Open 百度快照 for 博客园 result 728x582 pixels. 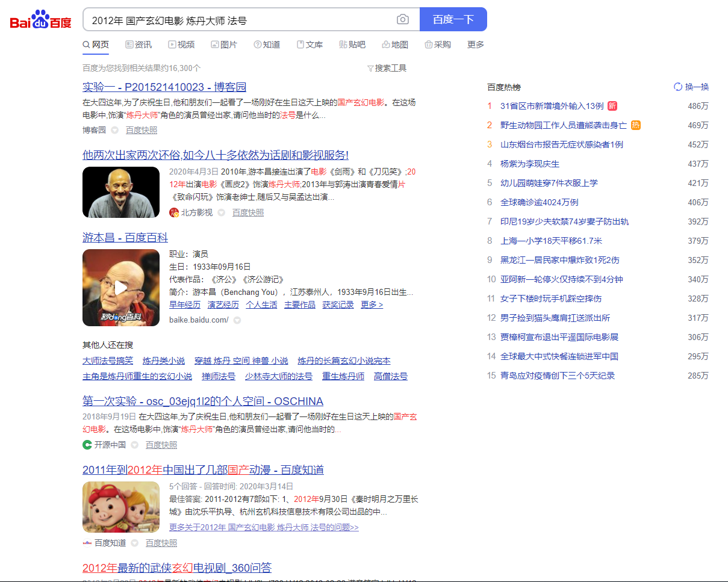tap(142, 130)
